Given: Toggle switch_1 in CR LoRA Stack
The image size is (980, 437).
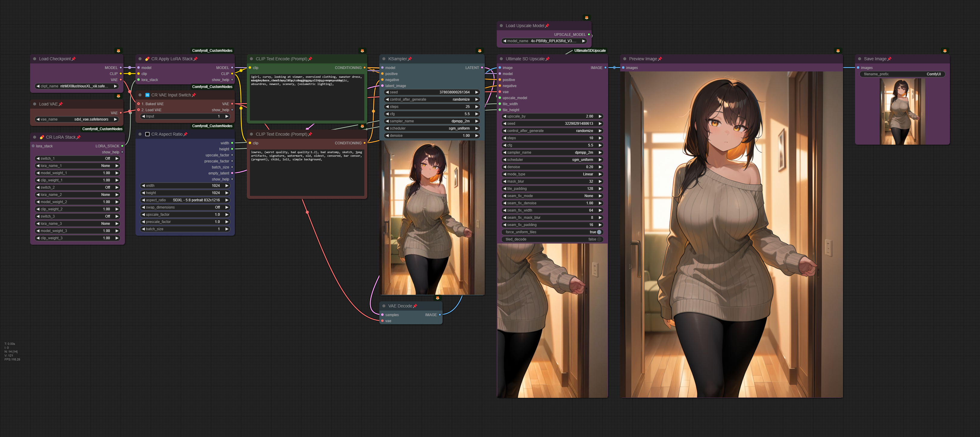Looking at the screenshot, I should click(78, 159).
